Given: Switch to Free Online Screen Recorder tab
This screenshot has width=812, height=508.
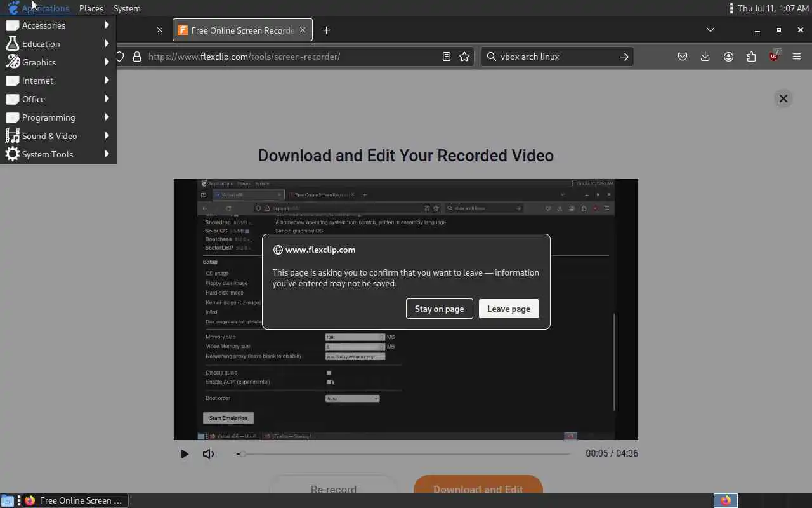Looking at the screenshot, I should click(242, 30).
